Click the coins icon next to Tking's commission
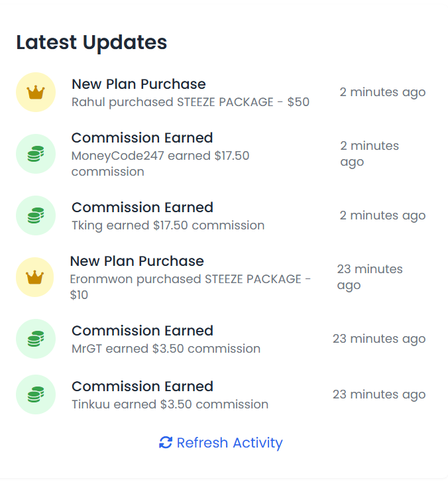 click(35, 215)
